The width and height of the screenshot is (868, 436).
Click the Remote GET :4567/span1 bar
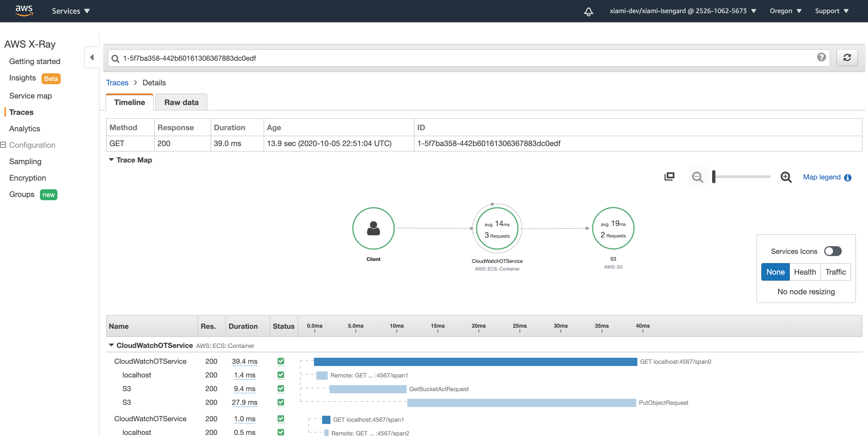coord(322,375)
